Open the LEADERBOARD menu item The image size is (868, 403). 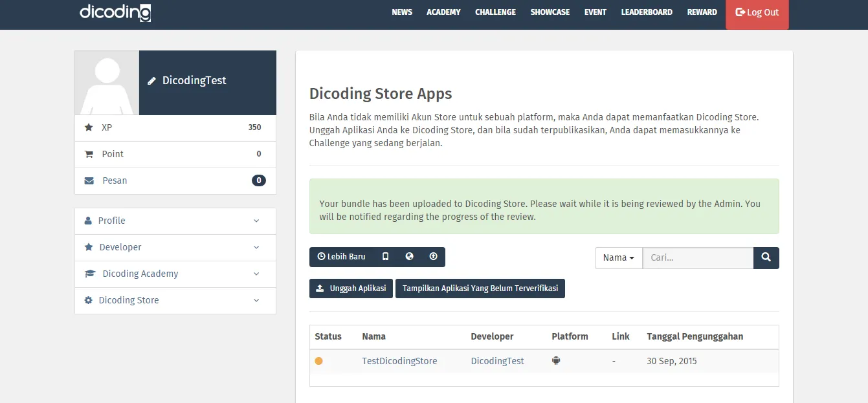[647, 12]
